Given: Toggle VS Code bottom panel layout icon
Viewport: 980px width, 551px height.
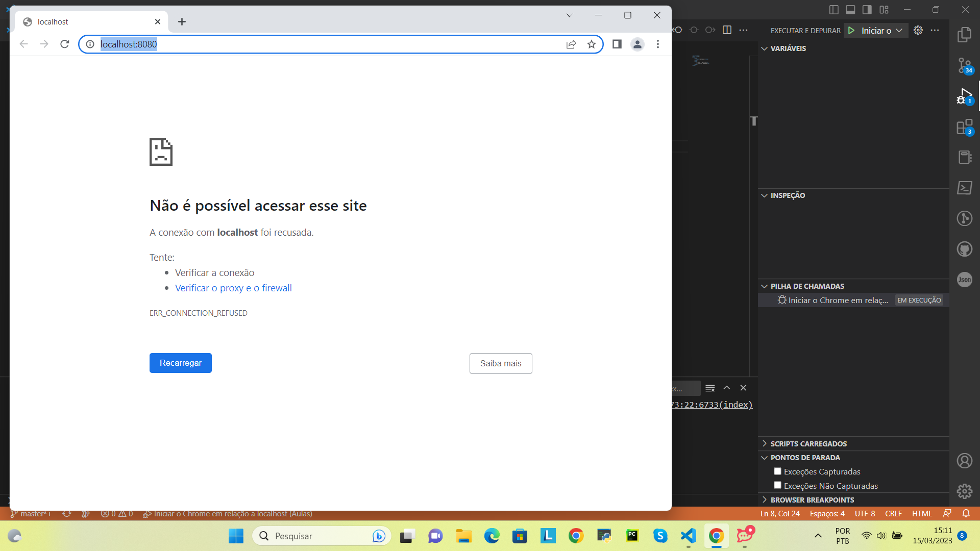Looking at the screenshot, I should [x=850, y=10].
